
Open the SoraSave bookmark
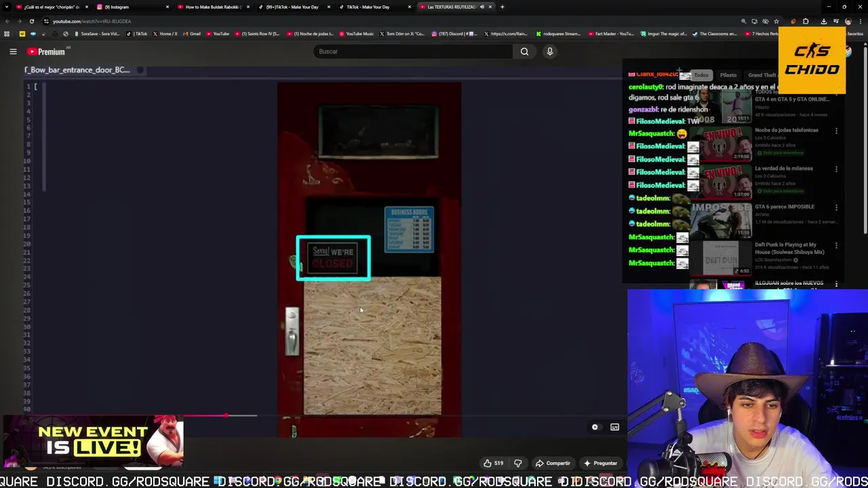pyautogui.click(x=98, y=34)
